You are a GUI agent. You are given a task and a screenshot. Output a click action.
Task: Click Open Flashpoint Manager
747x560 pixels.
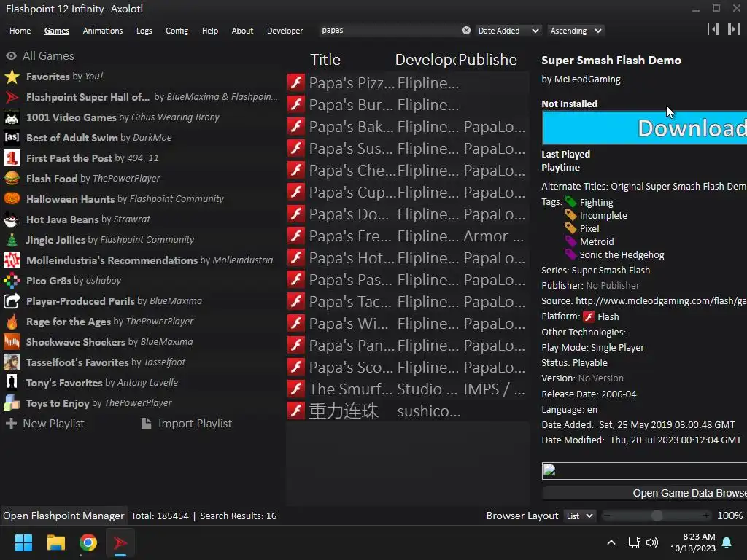[x=64, y=516]
